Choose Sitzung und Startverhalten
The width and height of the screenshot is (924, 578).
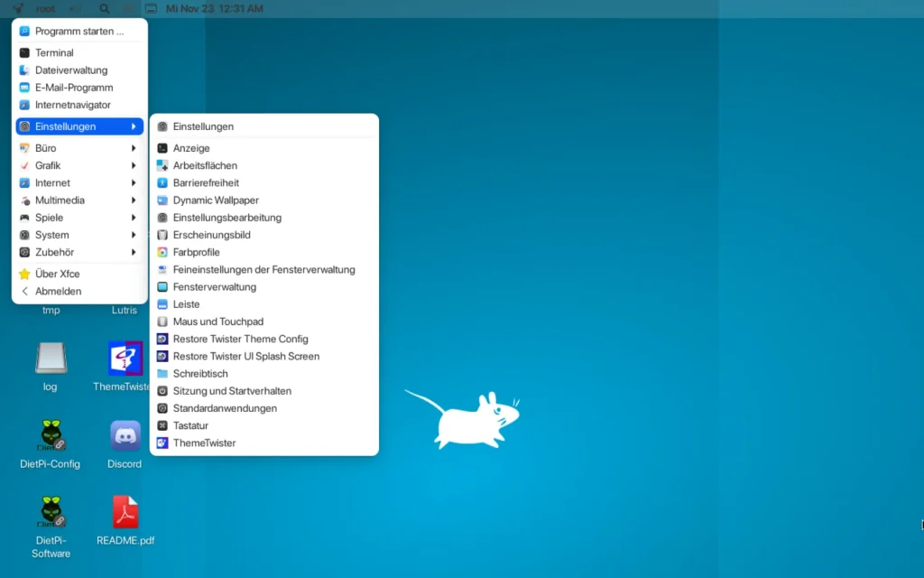[232, 391]
